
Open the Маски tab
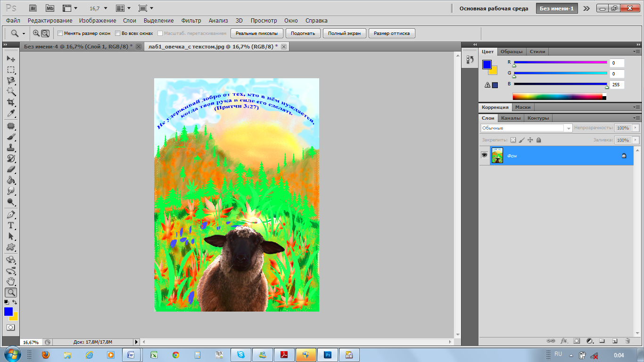523,107
